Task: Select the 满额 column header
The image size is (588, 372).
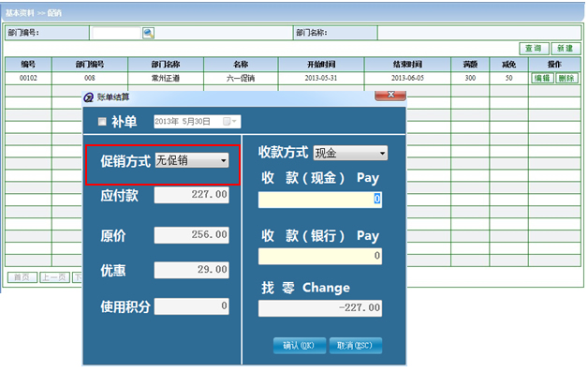Action: (470, 65)
